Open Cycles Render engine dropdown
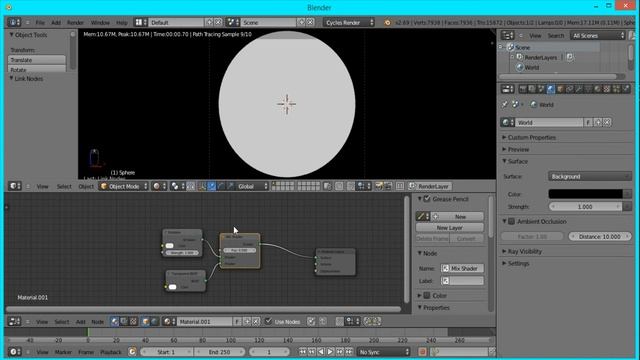 click(x=349, y=22)
